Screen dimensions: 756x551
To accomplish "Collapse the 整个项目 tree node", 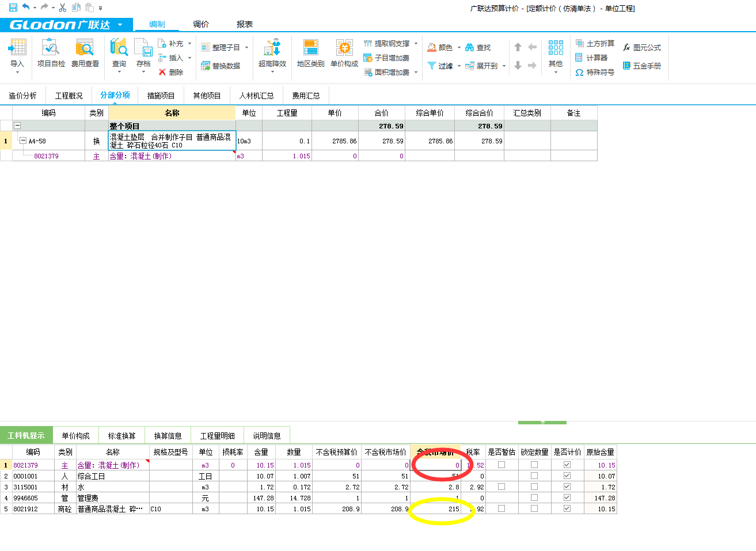I will tap(17, 126).
